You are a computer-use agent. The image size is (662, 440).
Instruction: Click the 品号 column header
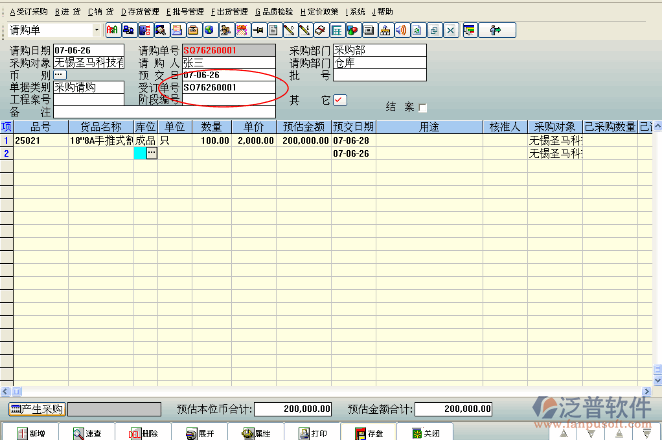click(40, 127)
